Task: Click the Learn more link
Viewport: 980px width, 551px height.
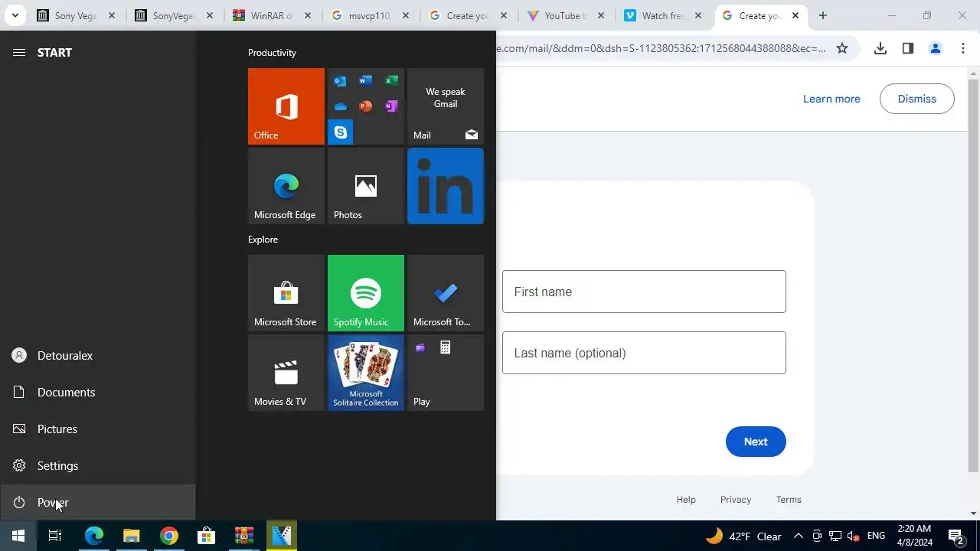Action: pos(831,99)
